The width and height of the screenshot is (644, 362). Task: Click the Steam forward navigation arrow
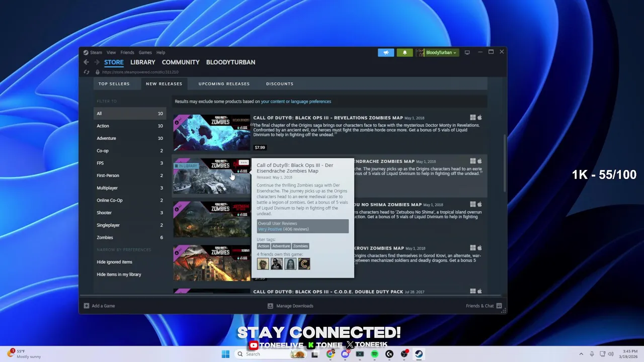coord(97,62)
